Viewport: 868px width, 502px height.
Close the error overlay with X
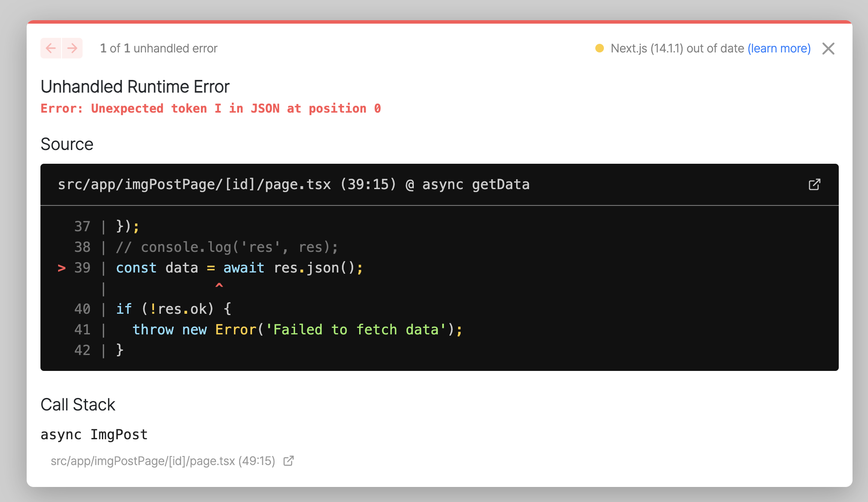[x=828, y=49]
